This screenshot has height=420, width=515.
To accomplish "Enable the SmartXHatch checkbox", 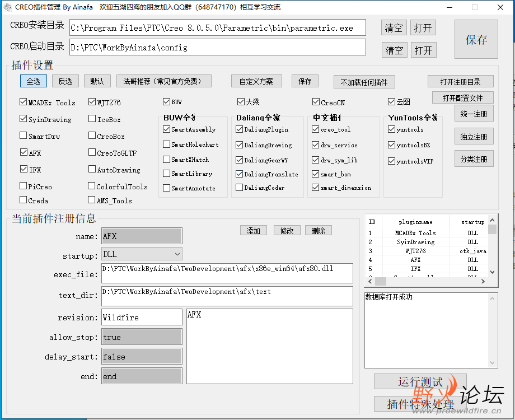I will pyautogui.click(x=166, y=160).
